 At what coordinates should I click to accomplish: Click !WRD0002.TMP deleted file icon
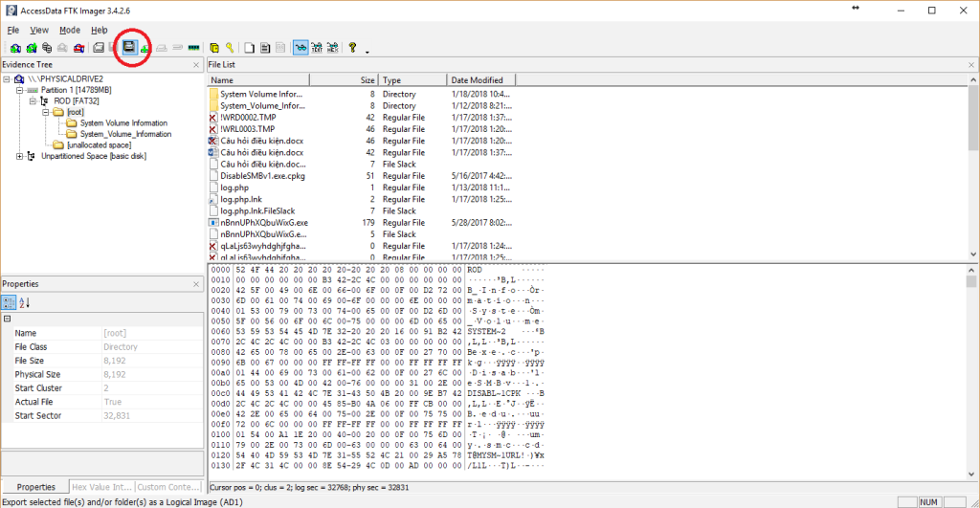pos(213,118)
